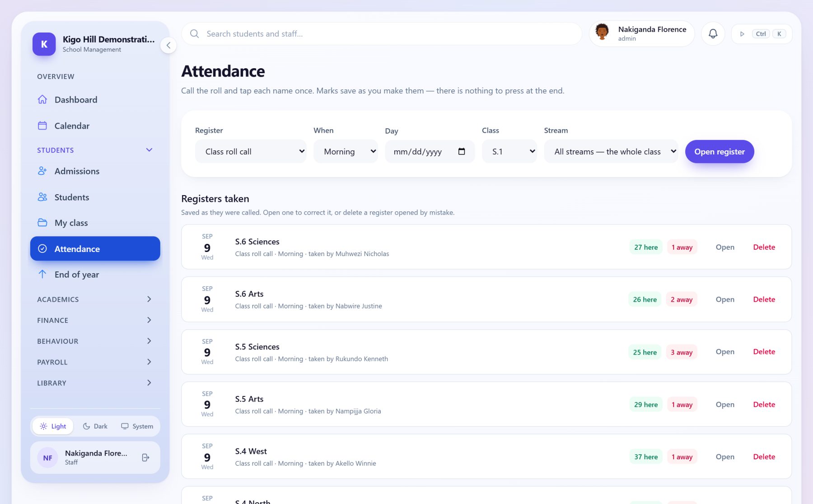Click the play icon next to Ctrl K

click(x=742, y=34)
